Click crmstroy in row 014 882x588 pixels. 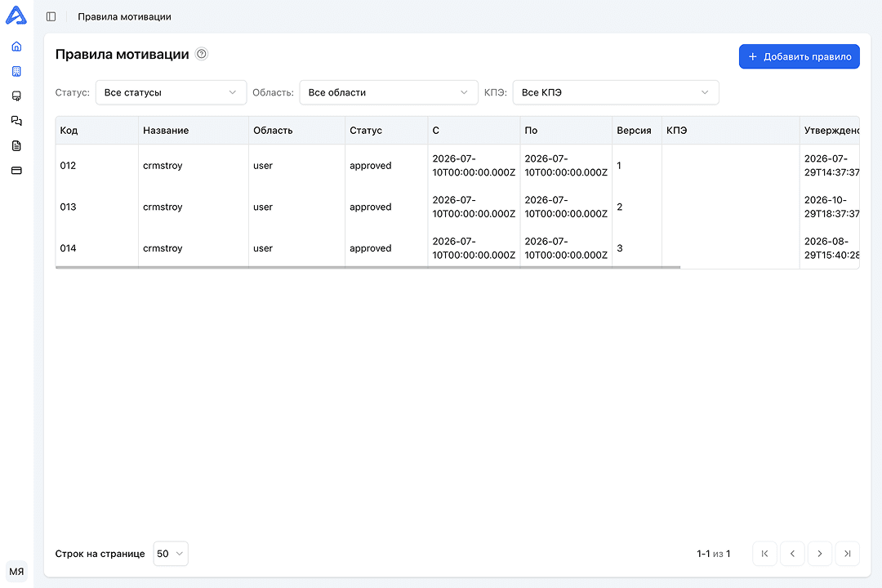[163, 248]
